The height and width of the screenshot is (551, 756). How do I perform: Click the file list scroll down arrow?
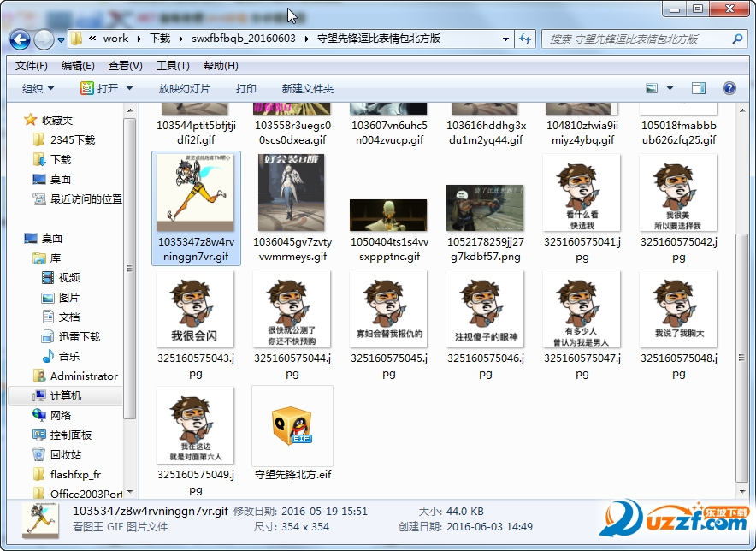[x=741, y=492]
